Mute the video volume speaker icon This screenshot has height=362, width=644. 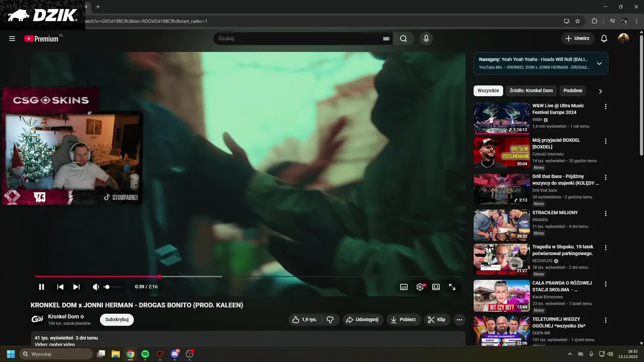pyautogui.click(x=96, y=287)
